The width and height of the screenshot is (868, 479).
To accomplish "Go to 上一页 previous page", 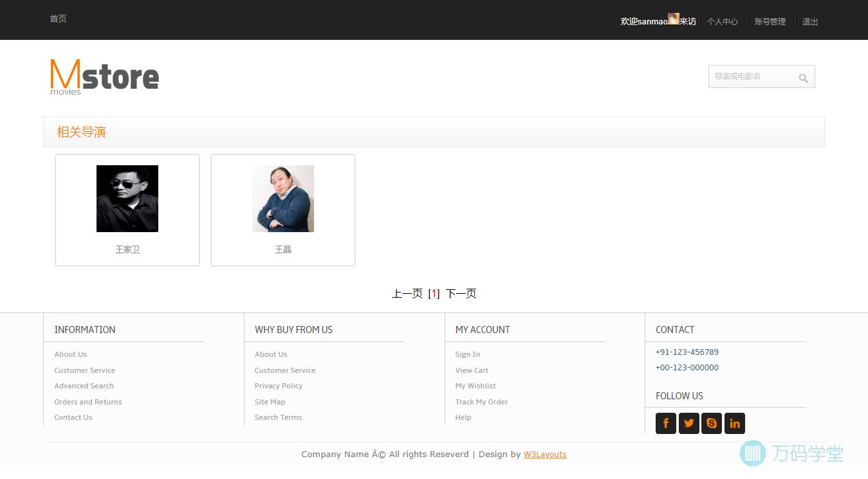I will coord(407,294).
